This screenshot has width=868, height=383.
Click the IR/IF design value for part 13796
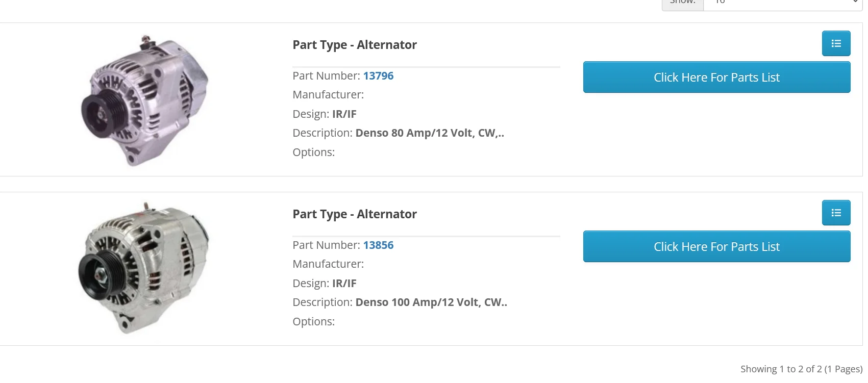[x=344, y=114]
